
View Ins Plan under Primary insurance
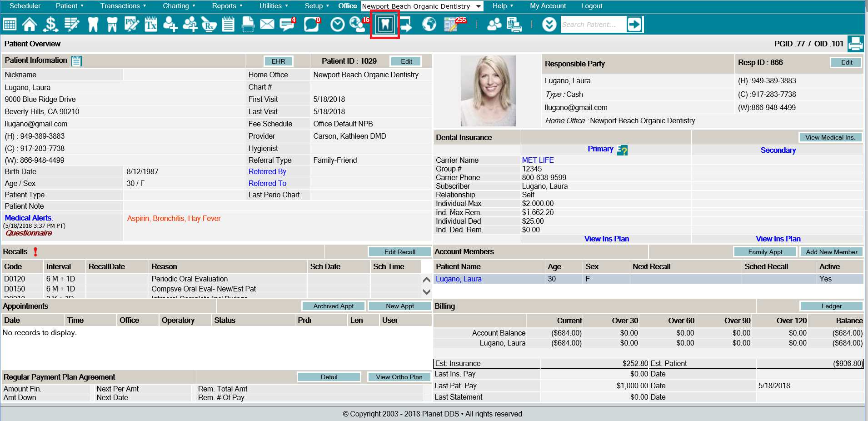(606, 239)
